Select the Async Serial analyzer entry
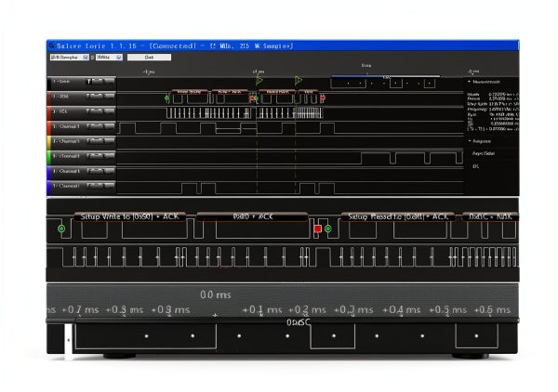This screenshot has width=558, height=392. (484, 153)
